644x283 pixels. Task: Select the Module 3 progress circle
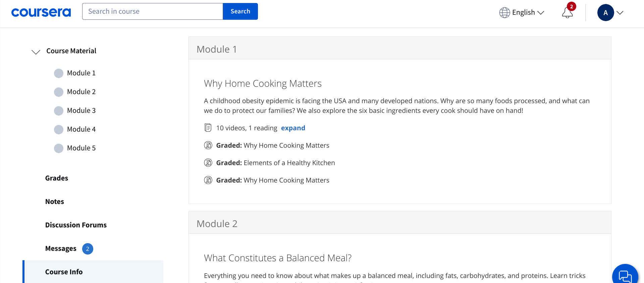click(59, 111)
